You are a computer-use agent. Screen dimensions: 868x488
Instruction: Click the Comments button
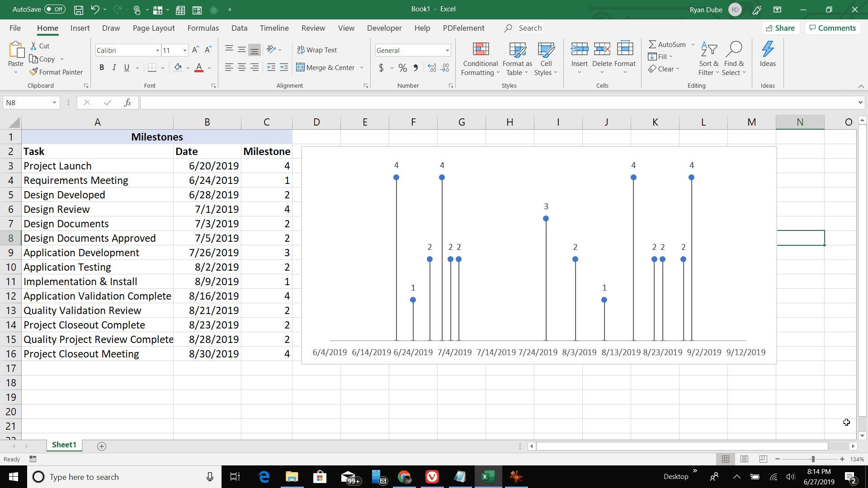[834, 28]
